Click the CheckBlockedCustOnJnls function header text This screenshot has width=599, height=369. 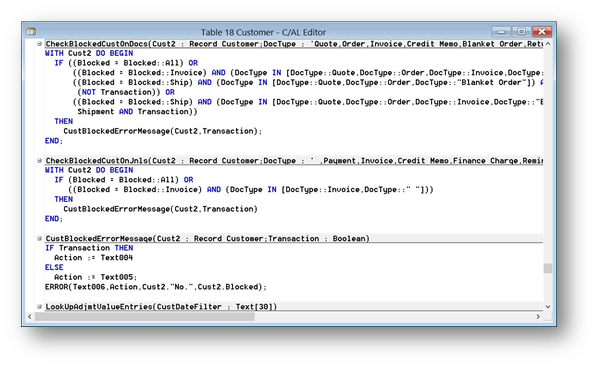click(x=294, y=161)
